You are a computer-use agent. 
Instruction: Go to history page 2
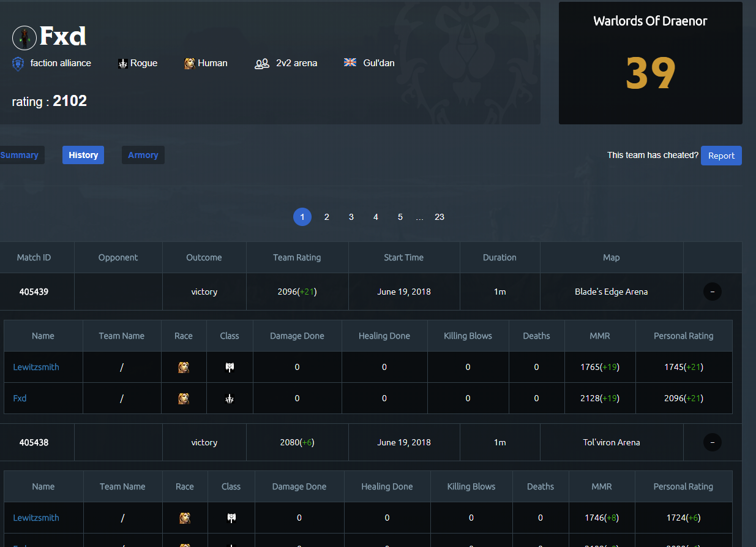pyautogui.click(x=327, y=217)
